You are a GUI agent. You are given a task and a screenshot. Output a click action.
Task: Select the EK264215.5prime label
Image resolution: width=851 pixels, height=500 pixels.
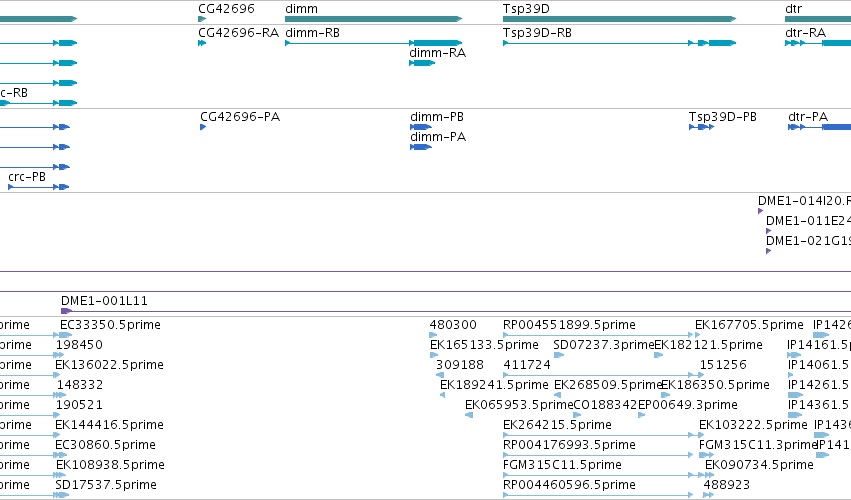[557, 425]
